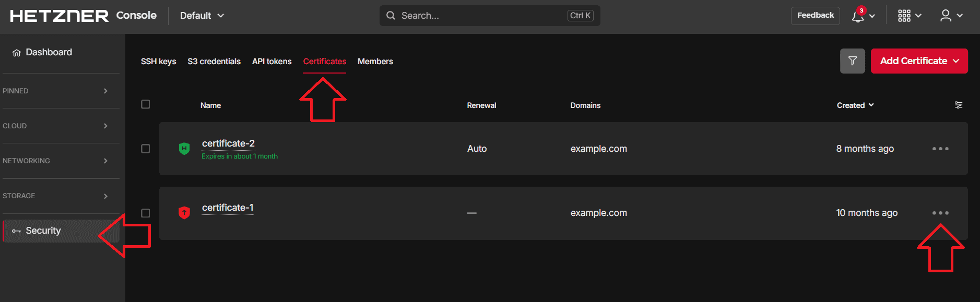The width and height of the screenshot is (980, 302).
Task: Click the Renewal column header
Action: pos(481,105)
